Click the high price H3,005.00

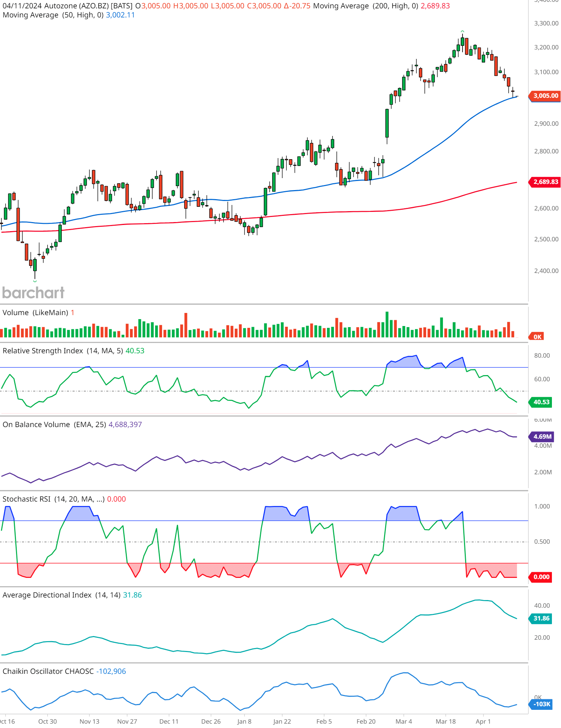[x=190, y=6]
